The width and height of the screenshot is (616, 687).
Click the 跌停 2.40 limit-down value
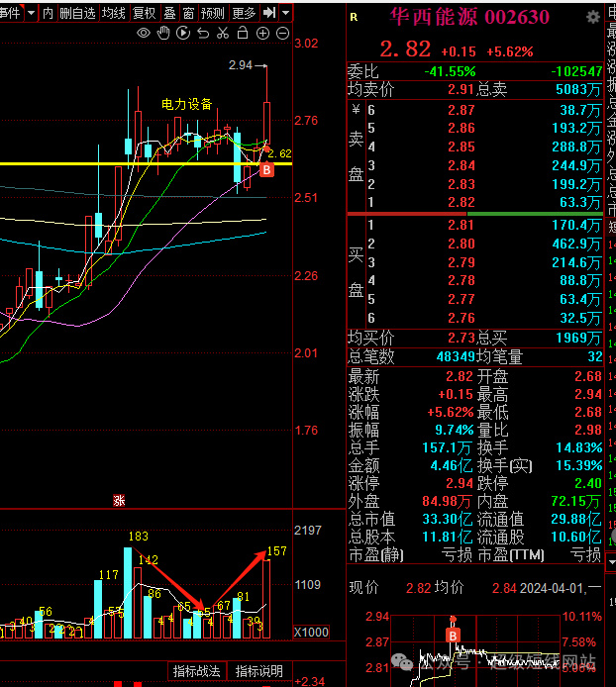coord(588,483)
